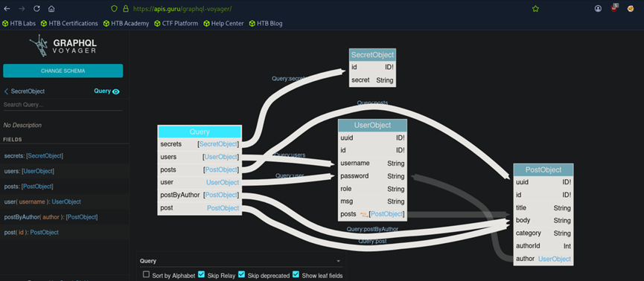Open Help Center bookmark
644x281 pixels.
pyautogui.click(x=223, y=23)
